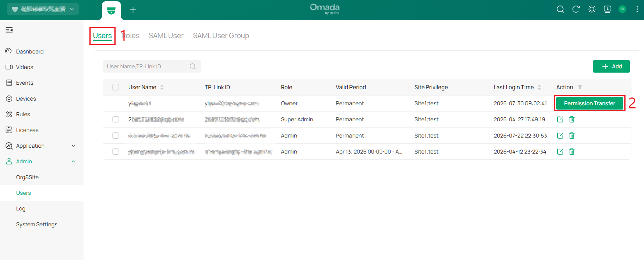Click the Action column filter icon
This screenshot has width=644, height=260.
580,87
